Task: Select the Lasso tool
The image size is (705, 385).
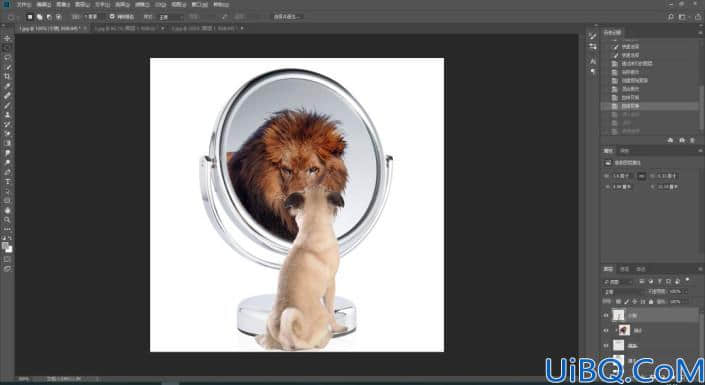Action: (7, 58)
